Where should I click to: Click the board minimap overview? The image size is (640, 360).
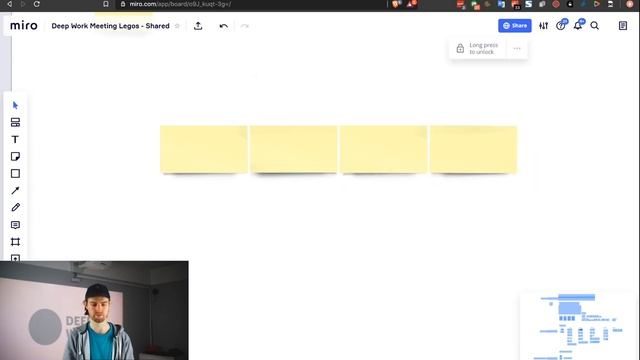point(577,326)
